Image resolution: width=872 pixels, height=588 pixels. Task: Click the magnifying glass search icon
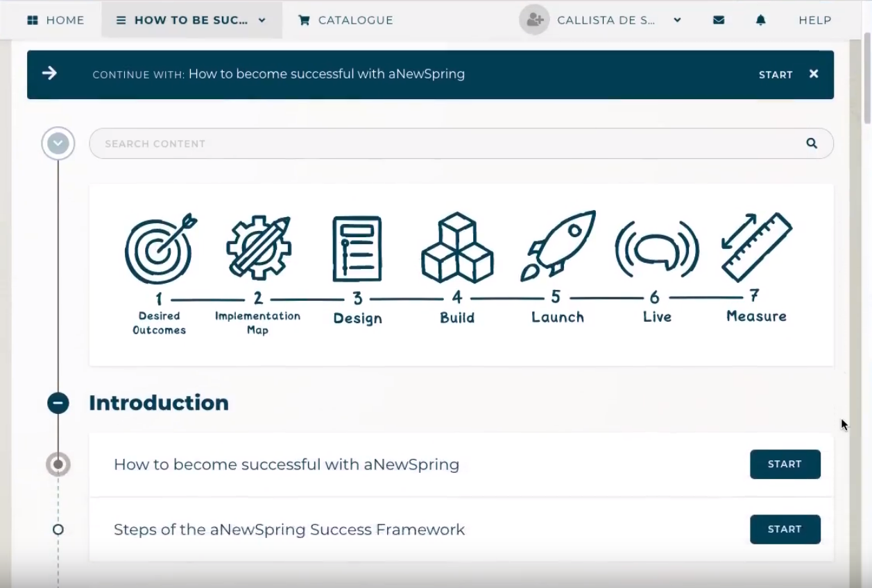tap(811, 144)
